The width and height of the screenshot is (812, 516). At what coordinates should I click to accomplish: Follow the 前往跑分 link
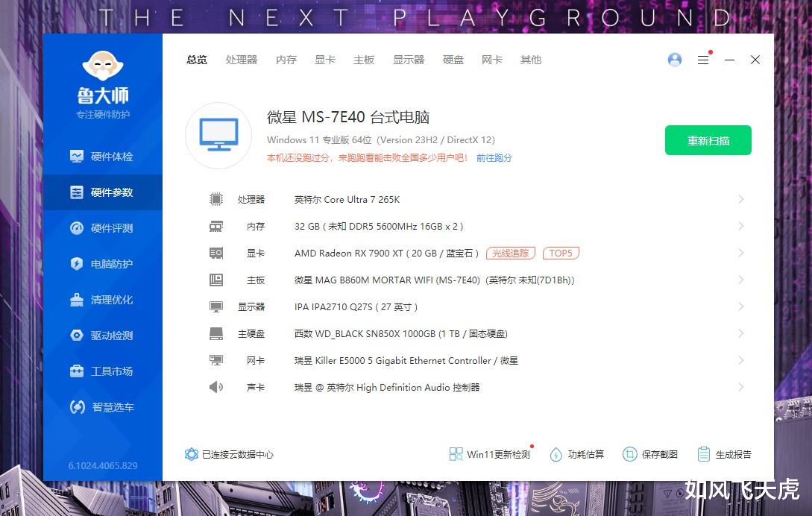pos(494,158)
